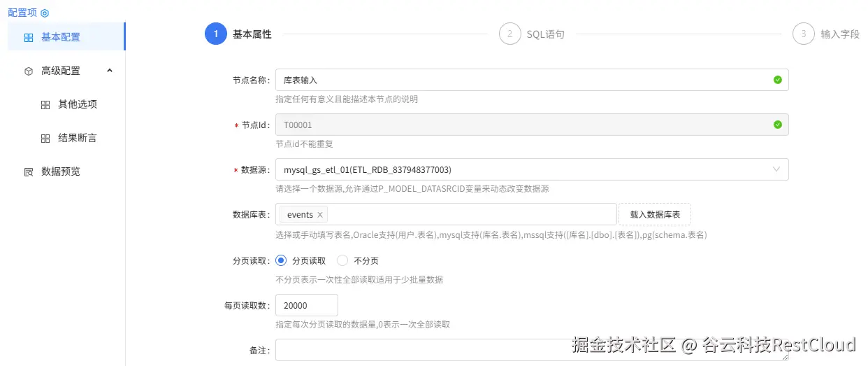Viewport: 868px width, 366px height.
Task: Open the 数据源 dropdown arrow
Action: click(x=777, y=169)
